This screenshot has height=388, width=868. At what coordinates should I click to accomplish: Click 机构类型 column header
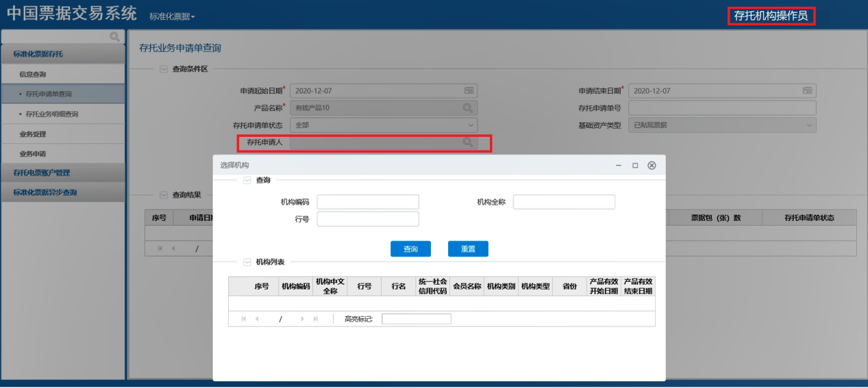[x=536, y=286]
